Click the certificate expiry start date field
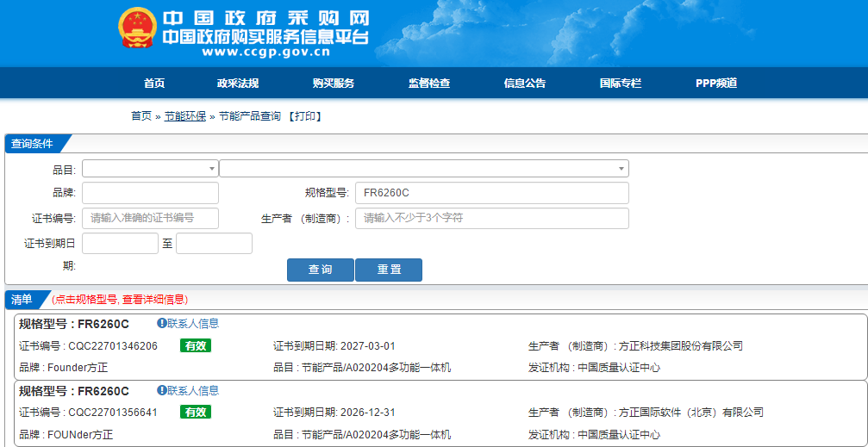 tap(120, 244)
